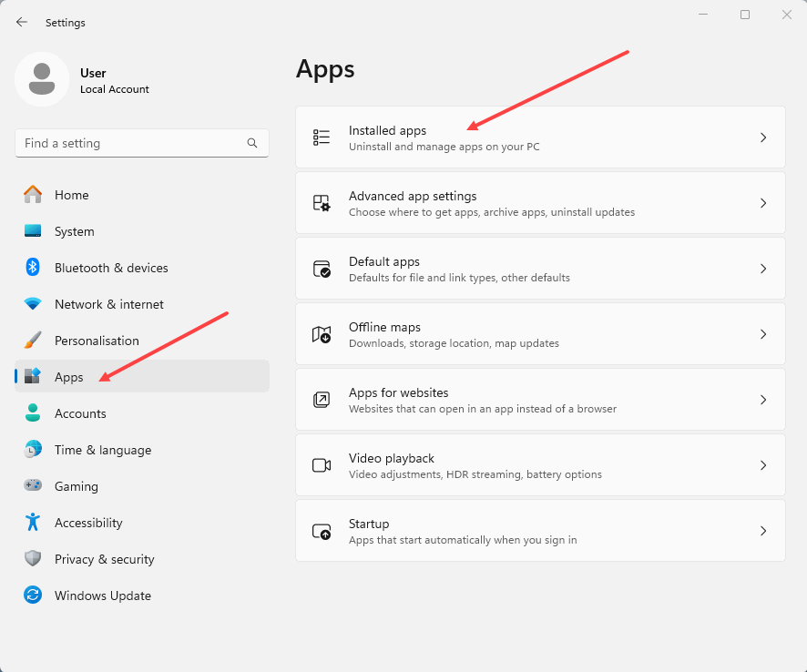Navigate to Privacy & security section
The height and width of the screenshot is (672, 807).
(x=104, y=559)
